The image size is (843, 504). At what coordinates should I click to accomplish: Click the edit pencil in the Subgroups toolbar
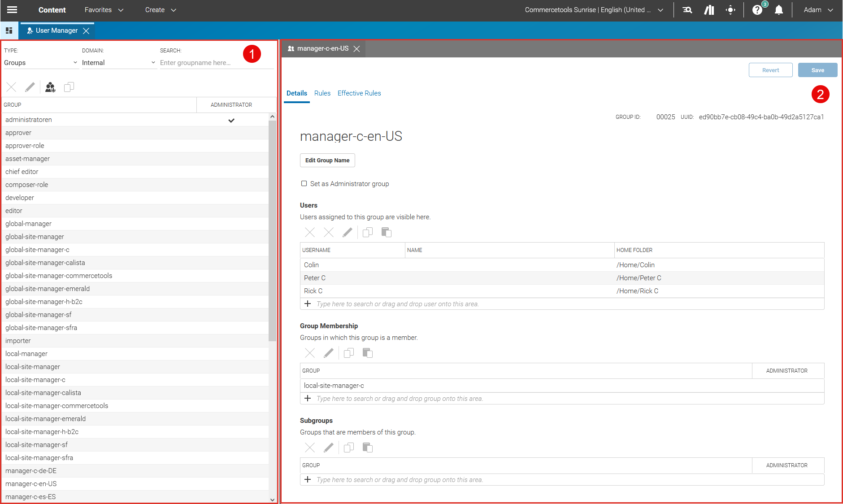[329, 448]
